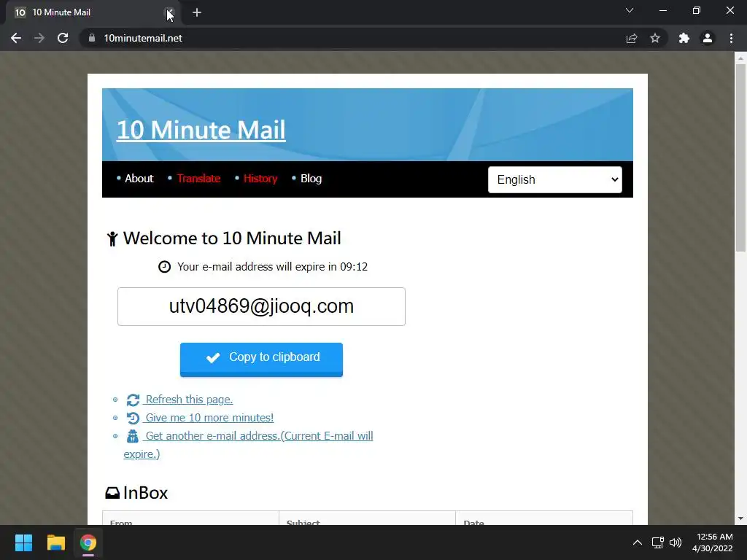The width and height of the screenshot is (747, 560).
Task: Open Chrome three-dot menu
Action: coord(731,38)
